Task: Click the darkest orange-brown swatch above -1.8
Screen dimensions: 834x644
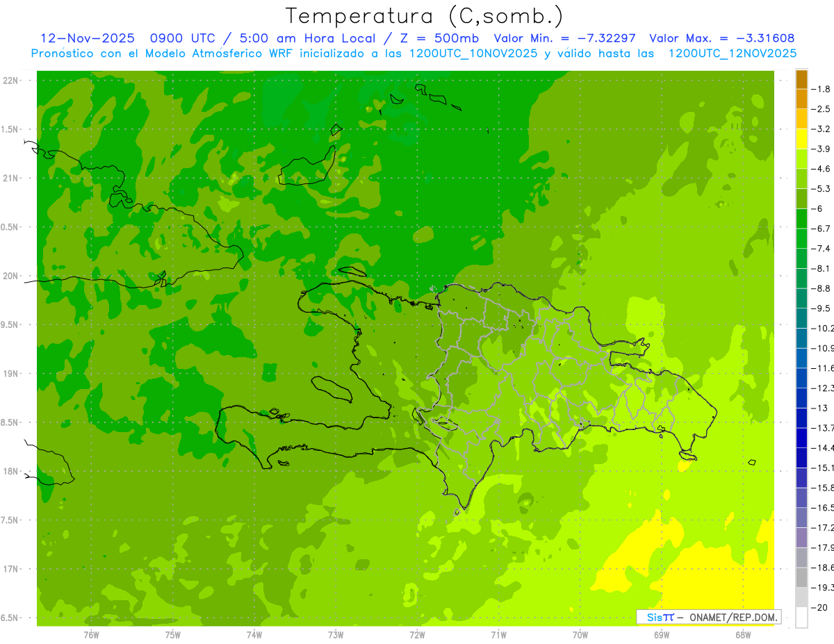Action: tap(801, 79)
